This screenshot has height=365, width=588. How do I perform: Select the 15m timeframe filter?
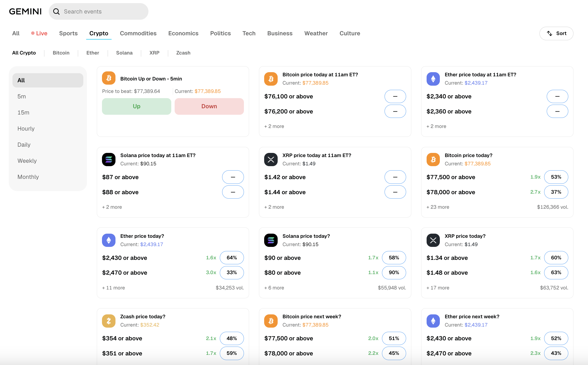pos(48,112)
